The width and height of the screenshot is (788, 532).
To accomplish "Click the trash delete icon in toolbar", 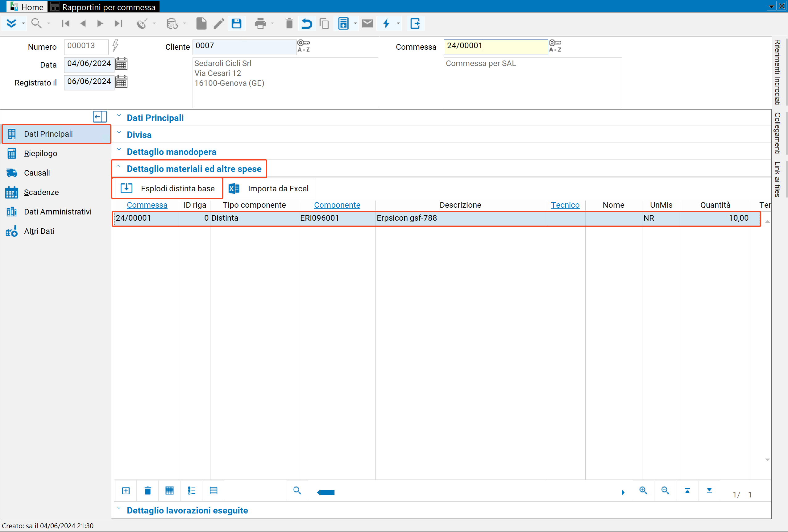I will 289,23.
